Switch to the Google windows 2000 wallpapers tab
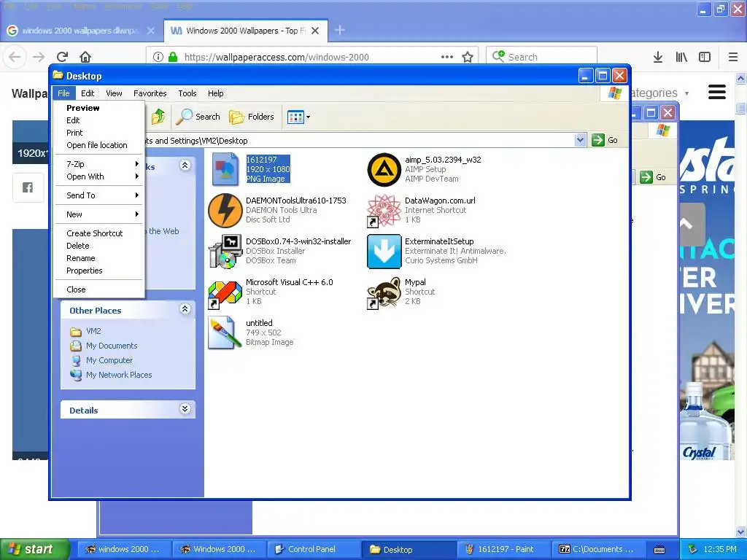This screenshot has width=747, height=560. pos(80,31)
